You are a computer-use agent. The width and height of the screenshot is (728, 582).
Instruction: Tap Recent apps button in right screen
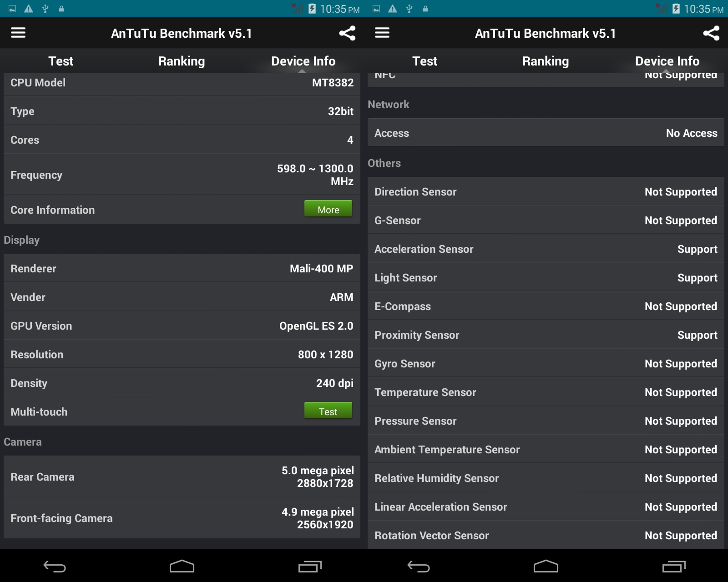tap(674, 567)
